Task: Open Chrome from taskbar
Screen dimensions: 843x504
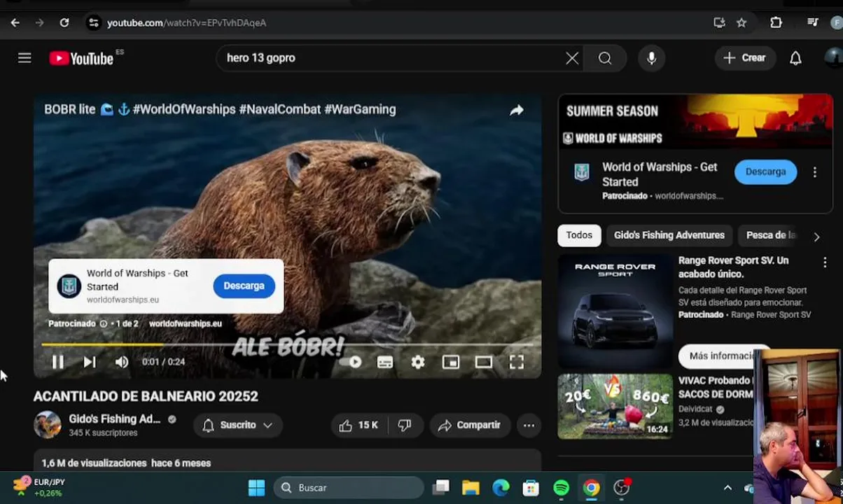Action: click(x=592, y=488)
